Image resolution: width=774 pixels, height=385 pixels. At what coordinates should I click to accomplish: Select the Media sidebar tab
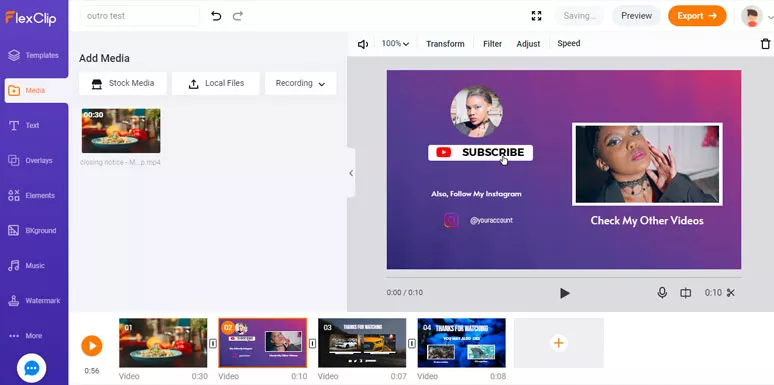point(36,90)
